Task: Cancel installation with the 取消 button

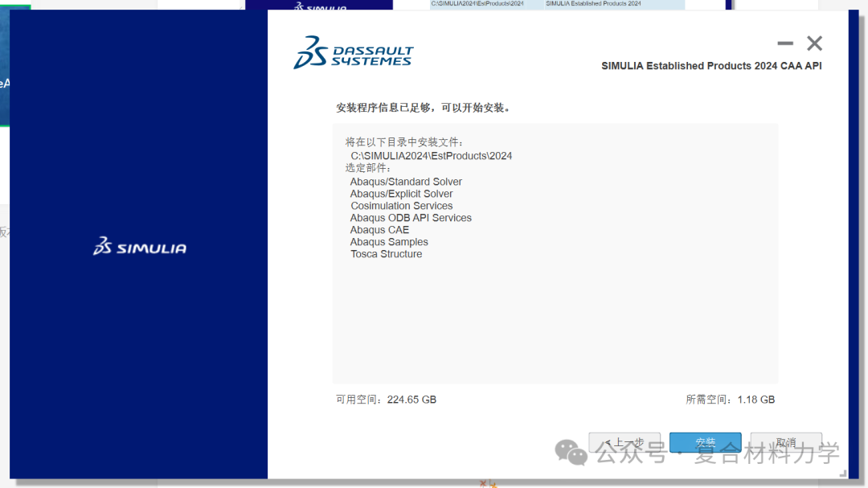Action: (x=786, y=442)
